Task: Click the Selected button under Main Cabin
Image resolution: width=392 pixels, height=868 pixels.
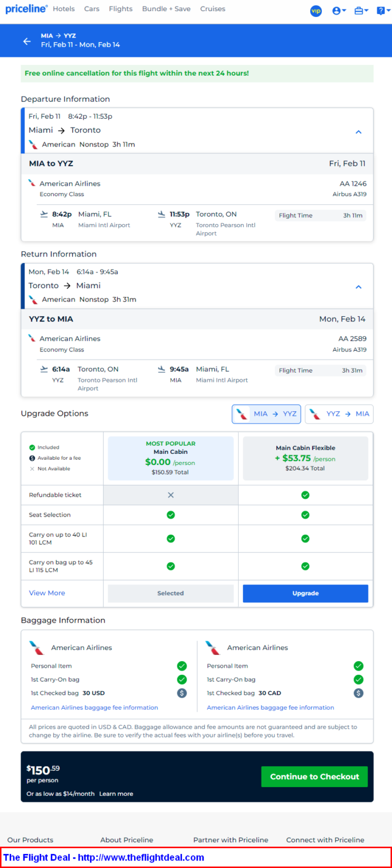Action: click(171, 593)
